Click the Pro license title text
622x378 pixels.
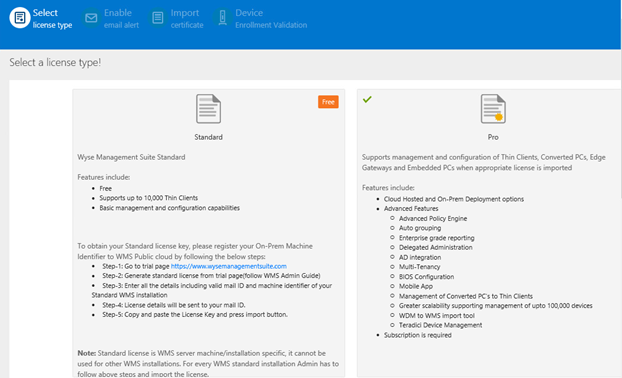[x=493, y=137]
